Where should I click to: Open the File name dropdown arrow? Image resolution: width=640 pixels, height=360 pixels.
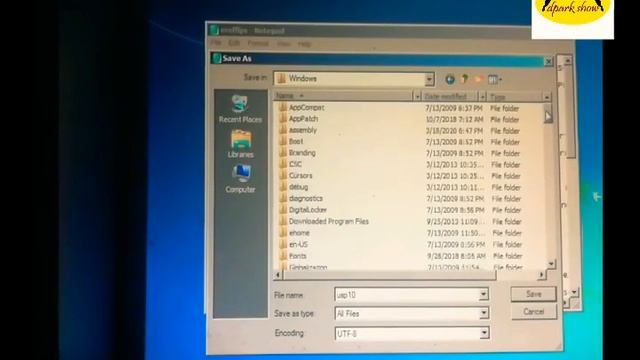tap(483, 294)
